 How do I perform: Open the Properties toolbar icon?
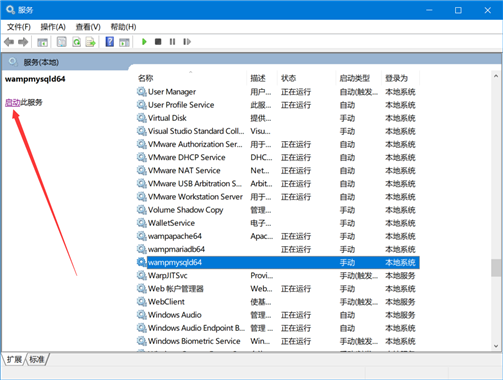coord(62,42)
